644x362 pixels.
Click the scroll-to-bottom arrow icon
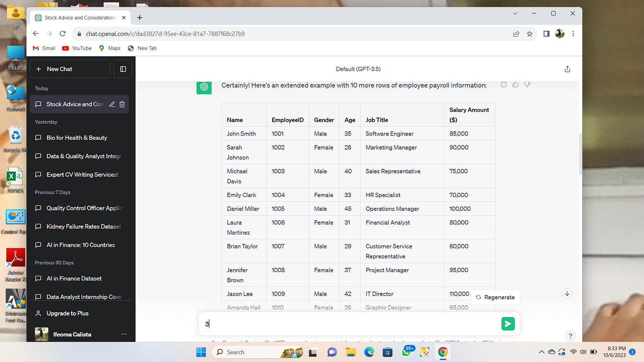click(x=567, y=294)
